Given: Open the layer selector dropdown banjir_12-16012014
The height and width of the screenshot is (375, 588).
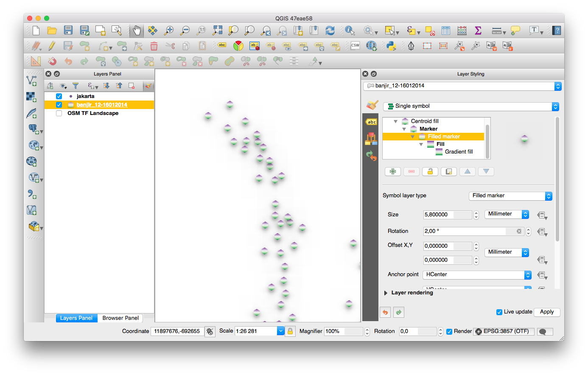Looking at the screenshot, I should 462,86.
